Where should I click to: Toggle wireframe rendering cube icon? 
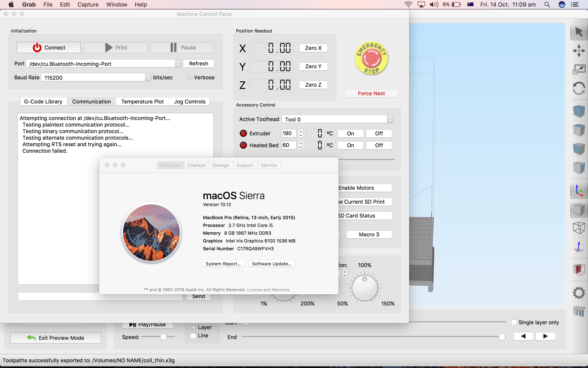579,228
